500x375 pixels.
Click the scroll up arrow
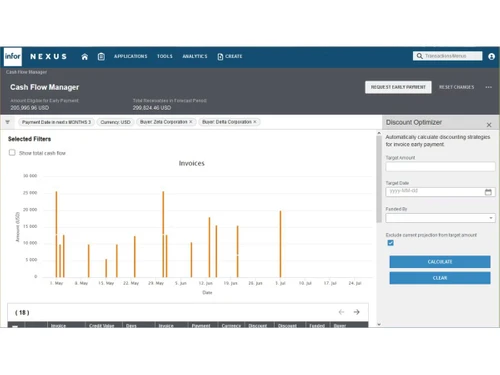379,133
